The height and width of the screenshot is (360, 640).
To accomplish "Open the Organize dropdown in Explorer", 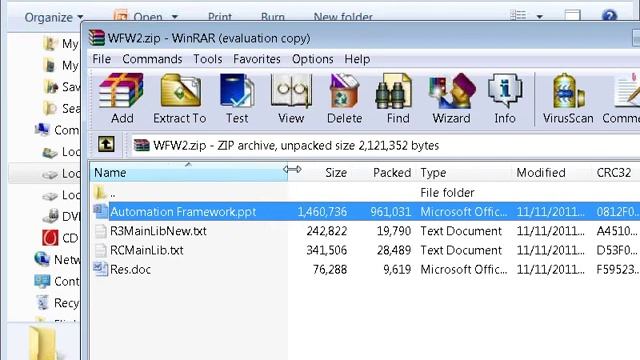I will tap(54, 17).
